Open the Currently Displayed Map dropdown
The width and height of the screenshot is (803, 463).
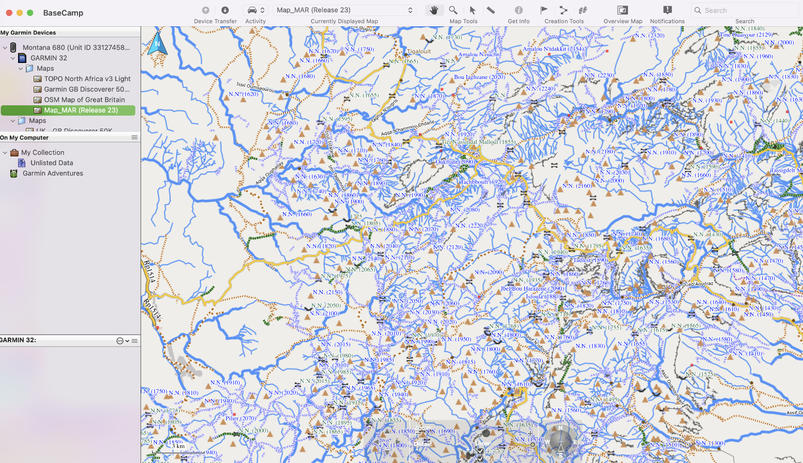tap(344, 10)
